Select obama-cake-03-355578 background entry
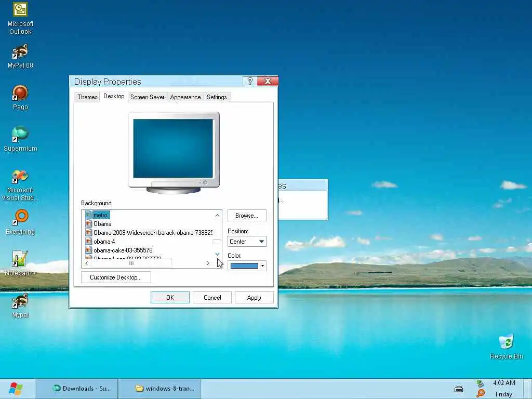This screenshot has height=399, width=532. [x=123, y=250]
